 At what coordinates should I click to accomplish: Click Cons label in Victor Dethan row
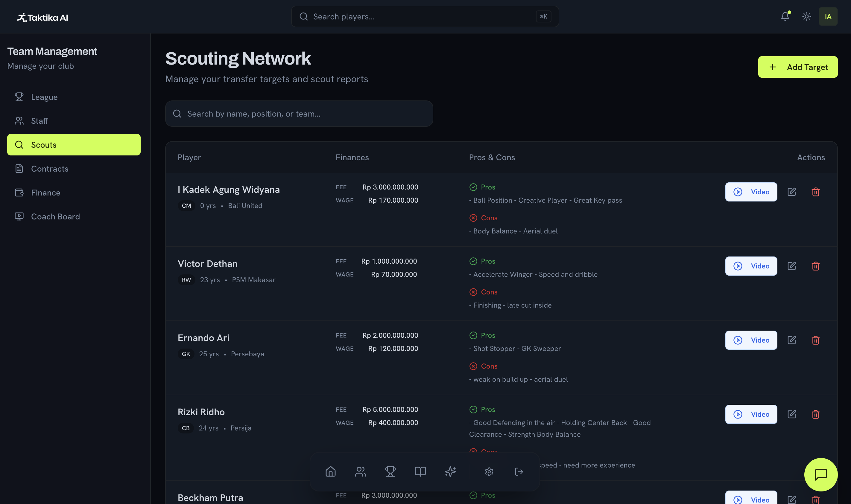489,292
